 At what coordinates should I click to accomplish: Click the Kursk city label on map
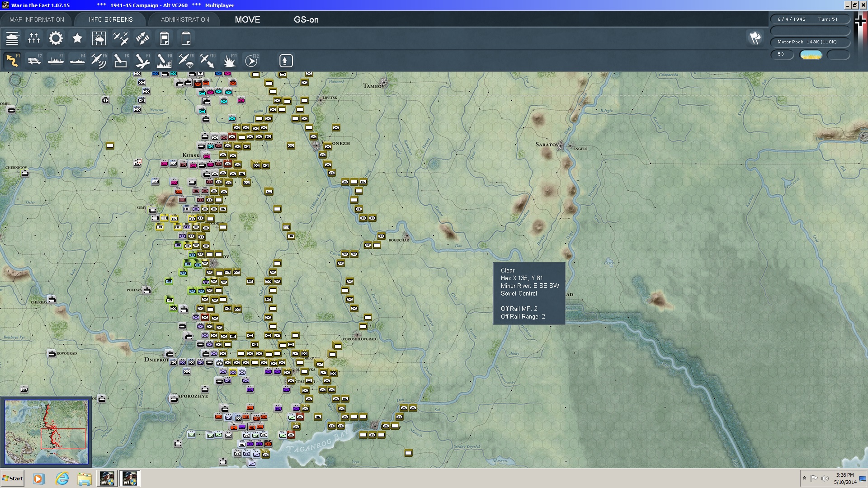pyautogui.click(x=191, y=155)
